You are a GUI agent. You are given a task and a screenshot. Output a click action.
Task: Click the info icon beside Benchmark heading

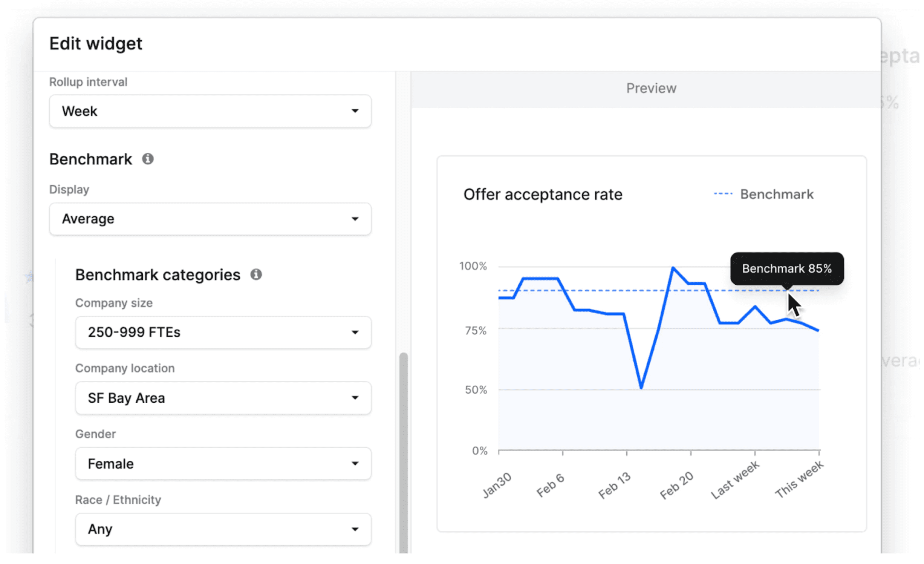148,159
